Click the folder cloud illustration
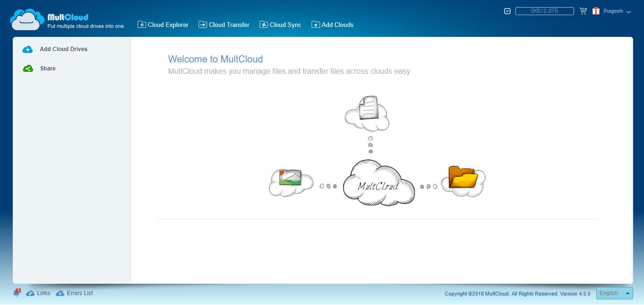The image size is (644, 305). click(463, 181)
